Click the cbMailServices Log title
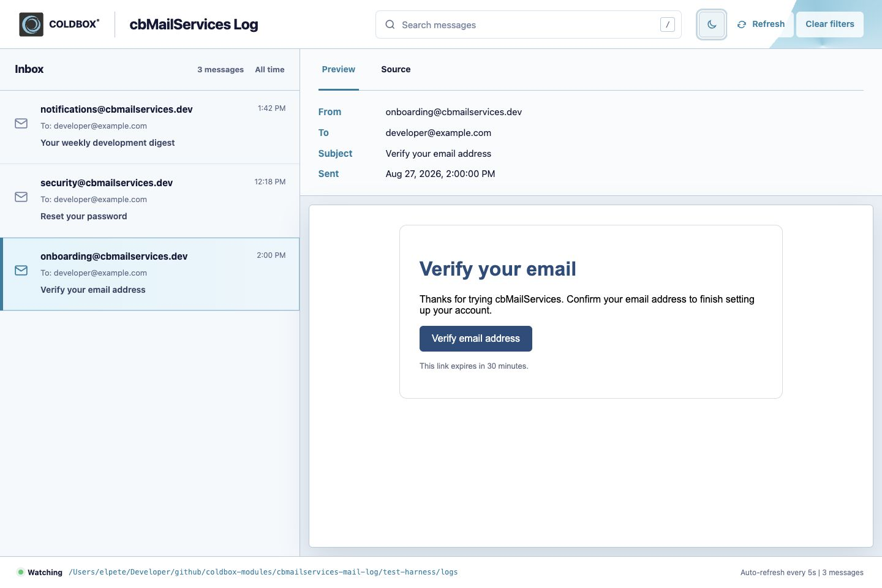 tap(194, 24)
